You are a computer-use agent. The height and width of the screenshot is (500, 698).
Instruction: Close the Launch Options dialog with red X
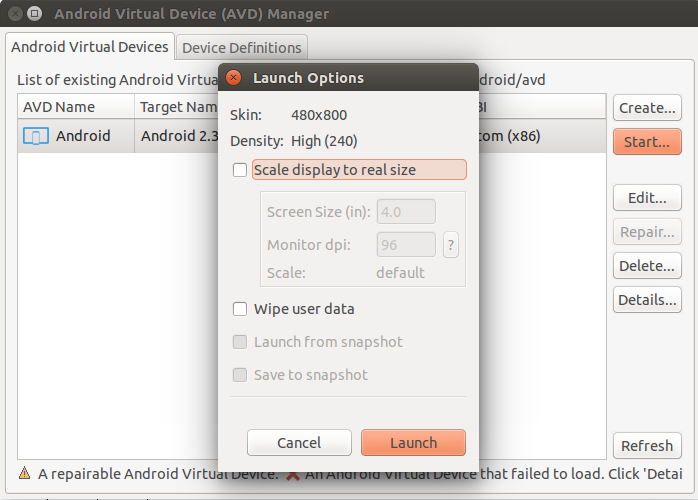[233, 77]
